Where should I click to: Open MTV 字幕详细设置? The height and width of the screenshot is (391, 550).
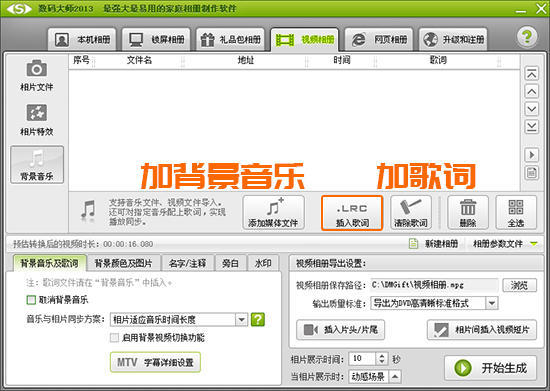(155, 362)
